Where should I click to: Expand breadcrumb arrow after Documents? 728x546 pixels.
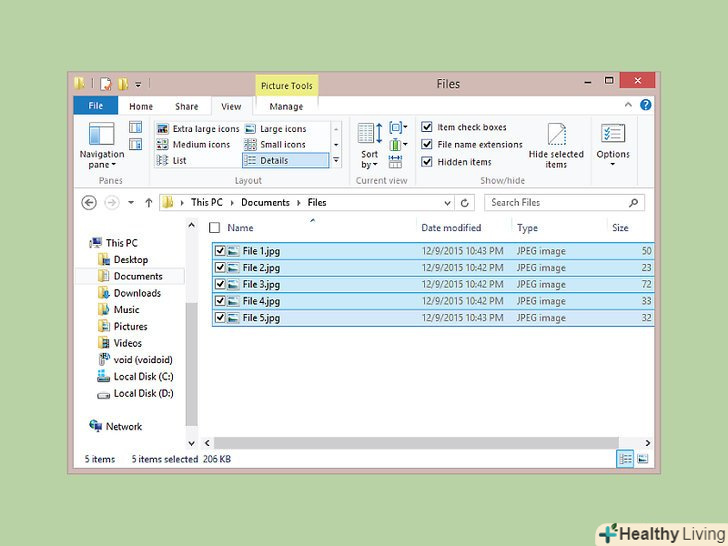tap(299, 203)
